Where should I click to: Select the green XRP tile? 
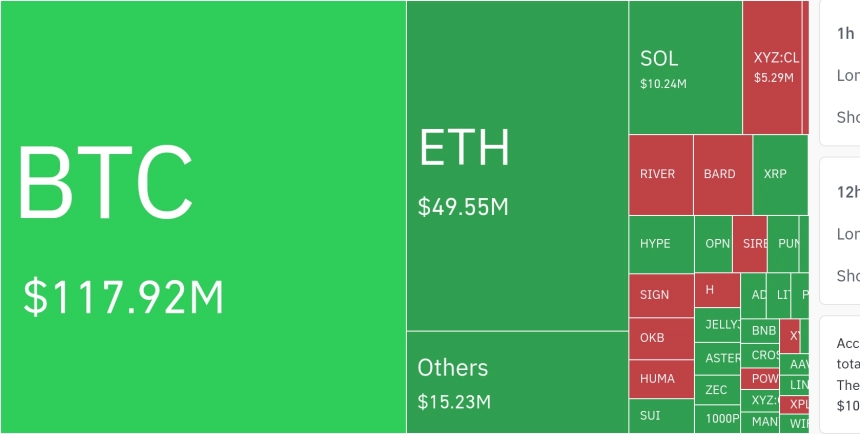pyautogui.click(x=779, y=174)
